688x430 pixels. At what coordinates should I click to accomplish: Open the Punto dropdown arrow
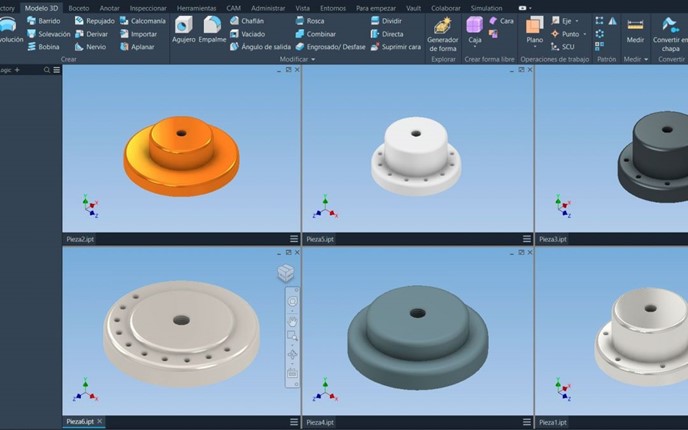tap(584, 34)
